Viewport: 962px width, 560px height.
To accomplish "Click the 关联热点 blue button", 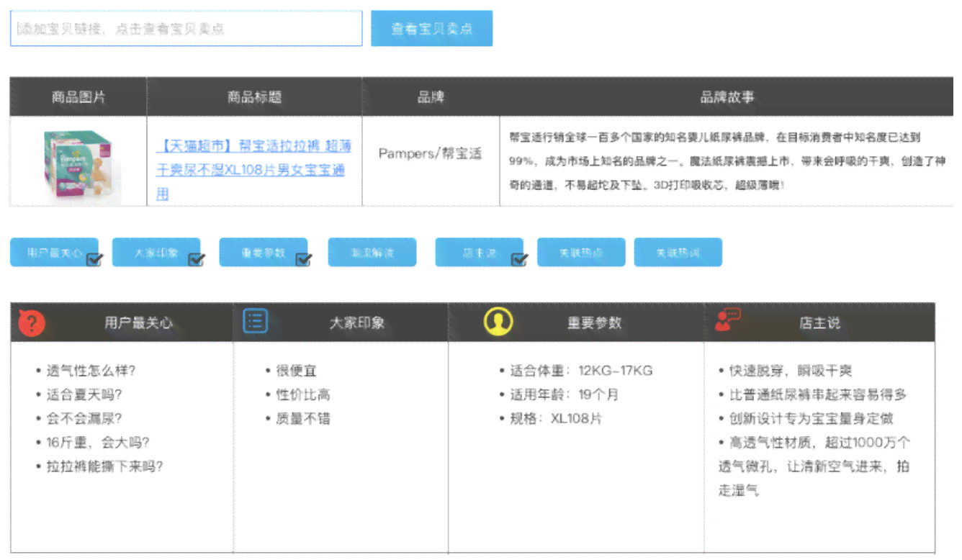I will point(581,253).
